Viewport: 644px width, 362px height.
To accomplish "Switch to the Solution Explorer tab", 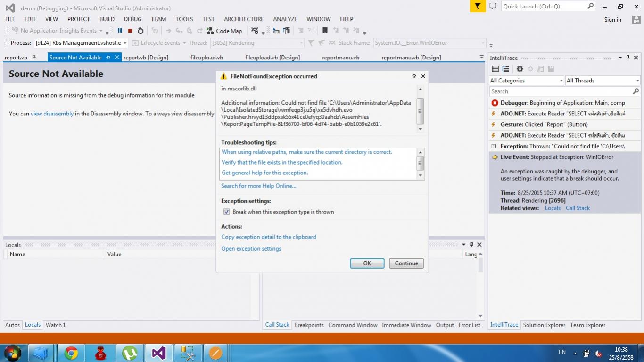I will click(544, 325).
